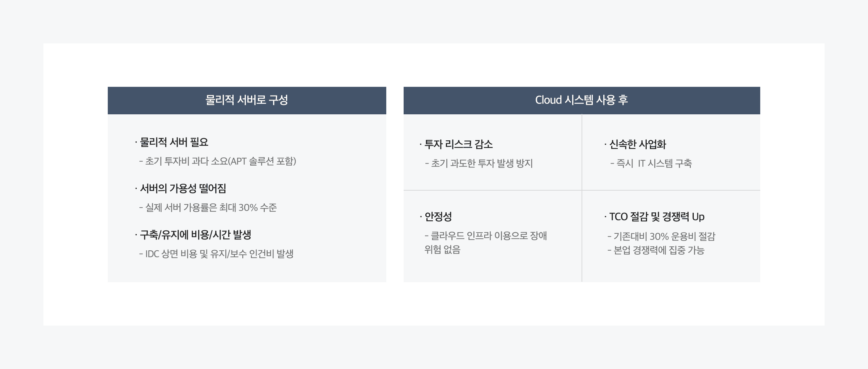Viewport: 868px width, 369px height.
Task: Click the '위험 없음' text line
Action: (442, 250)
